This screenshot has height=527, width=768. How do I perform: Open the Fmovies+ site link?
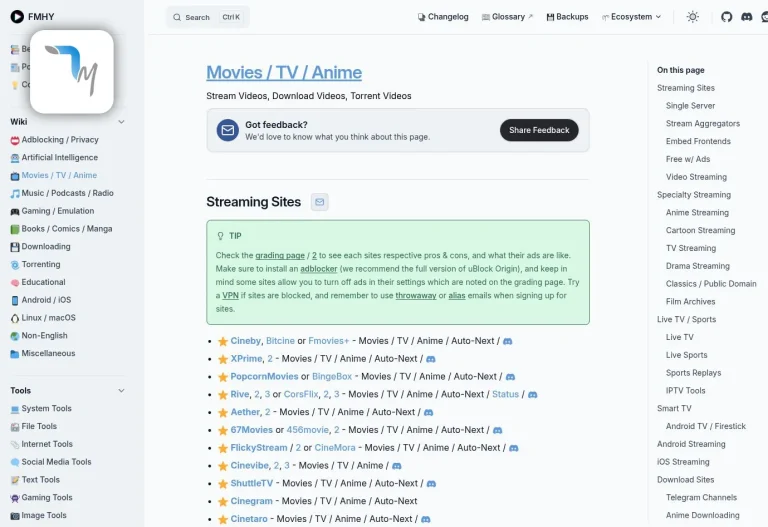pos(329,341)
